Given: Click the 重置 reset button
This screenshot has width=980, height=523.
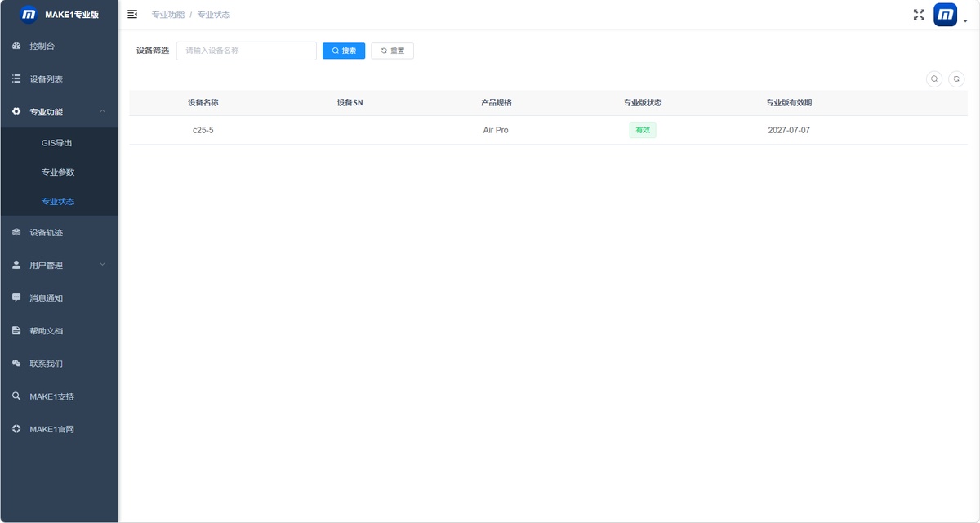Looking at the screenshot, I should (x=392, y=51).
